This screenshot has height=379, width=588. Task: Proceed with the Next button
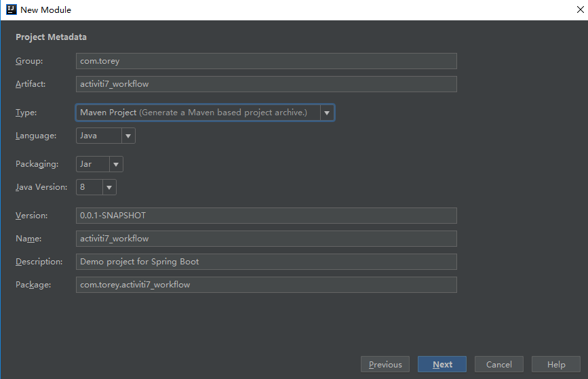pos(442,364)
